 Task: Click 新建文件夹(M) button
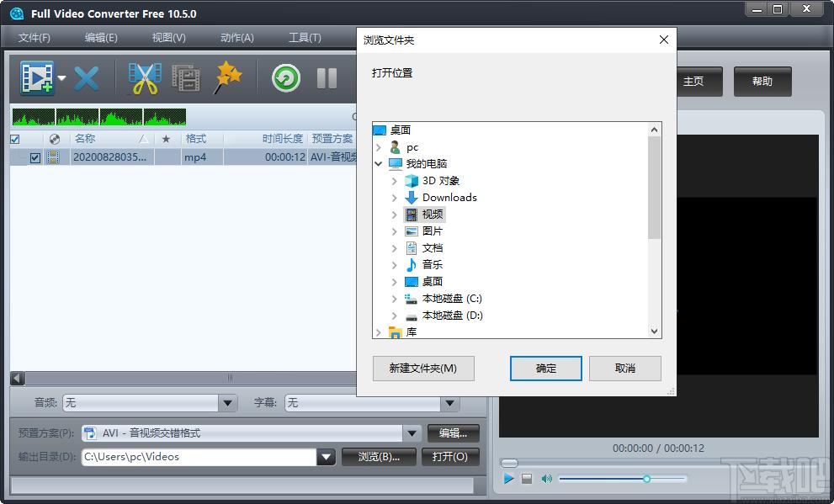423,369
